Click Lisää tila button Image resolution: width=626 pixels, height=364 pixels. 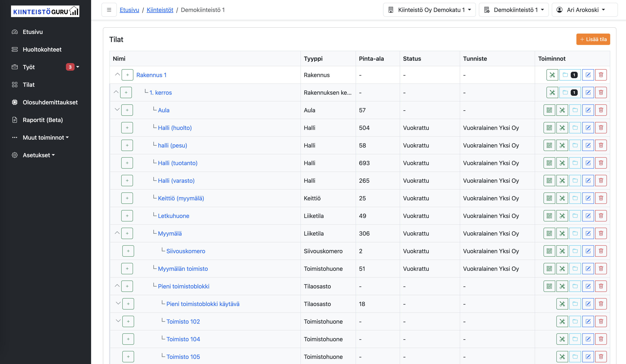[593, 39]
